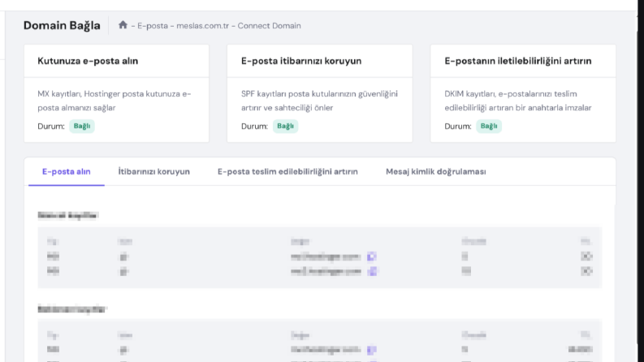Click the Domain Bağla page title

pyautogui.click(x=62, y=25)
